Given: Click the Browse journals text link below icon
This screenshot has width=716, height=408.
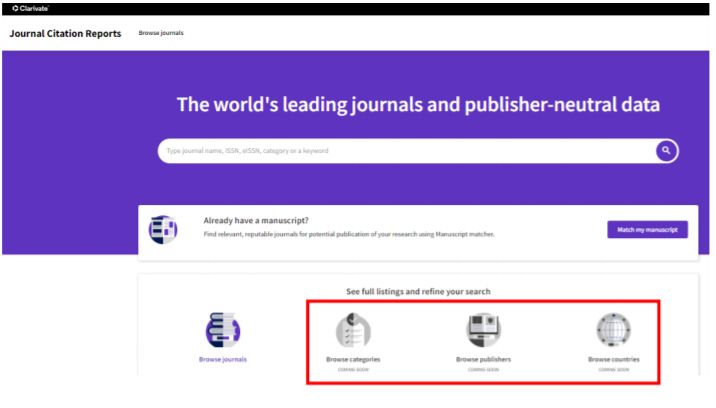Looking at the screenshot, I should pyautogui.click(x=222, y=359).
